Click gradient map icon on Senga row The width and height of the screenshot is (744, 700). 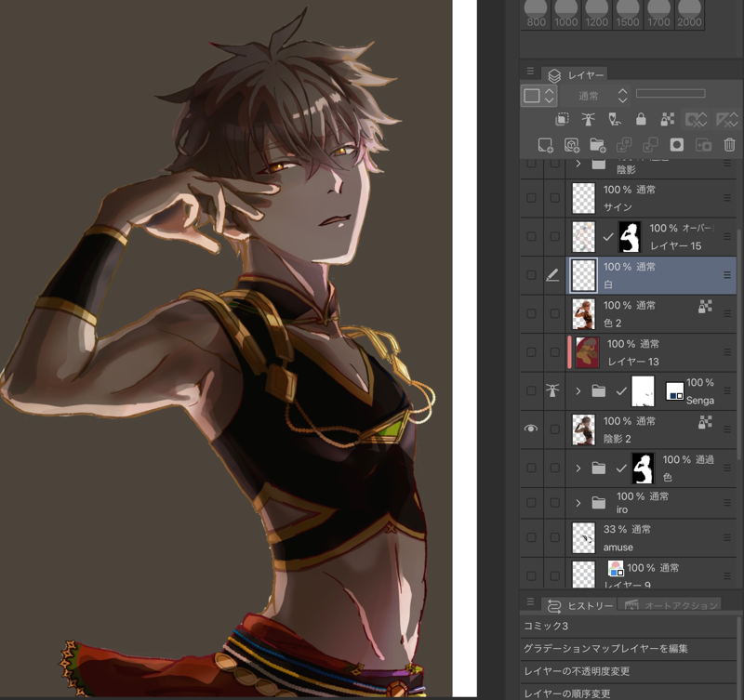(674, 391)
